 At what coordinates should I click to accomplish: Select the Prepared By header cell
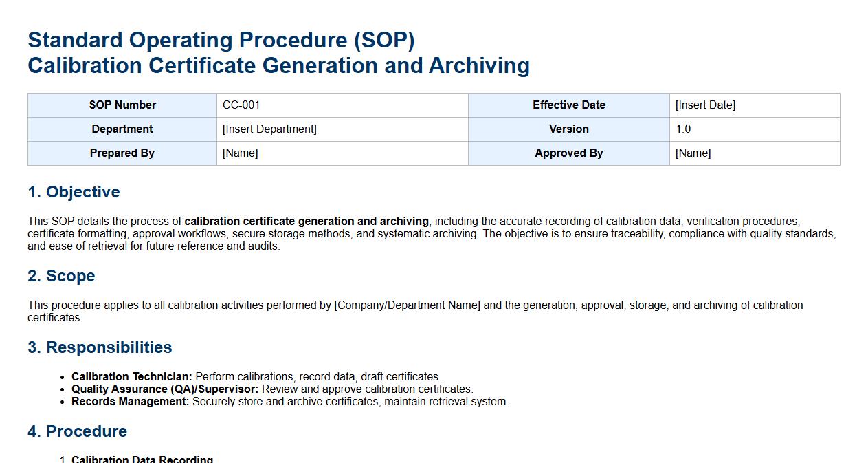pyautogui.click(x=122, y=153)
